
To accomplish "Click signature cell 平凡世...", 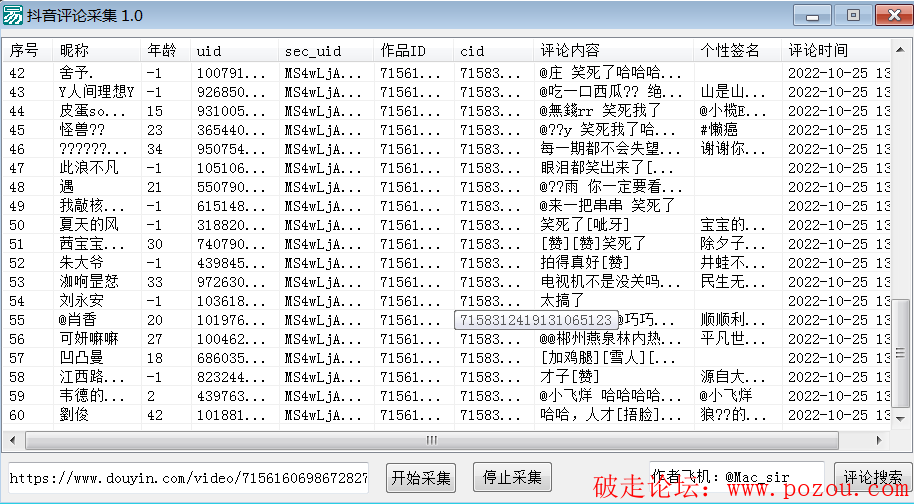I will tap(733, 339).
